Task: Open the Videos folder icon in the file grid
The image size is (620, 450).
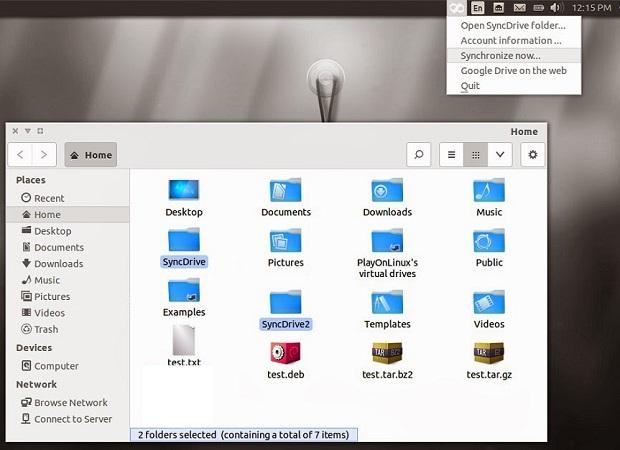Action: click(489, 302)
